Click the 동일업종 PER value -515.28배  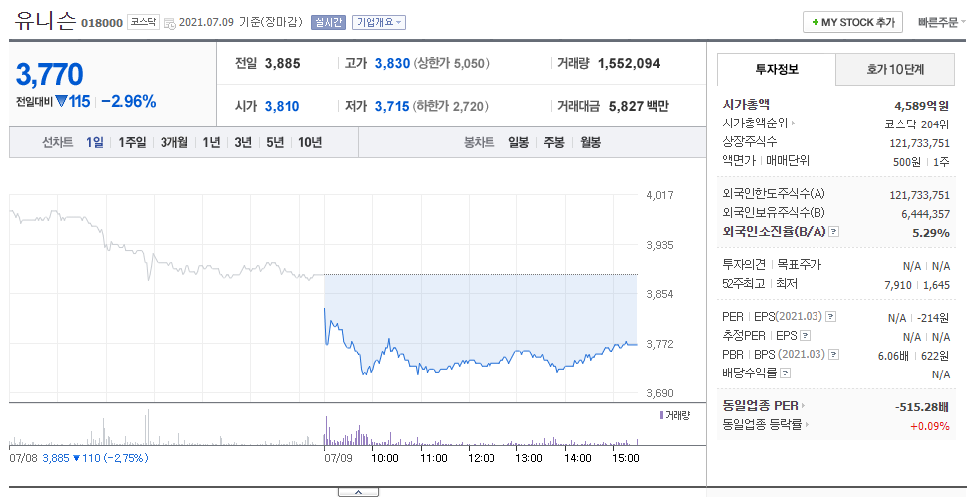click(922, 407)
